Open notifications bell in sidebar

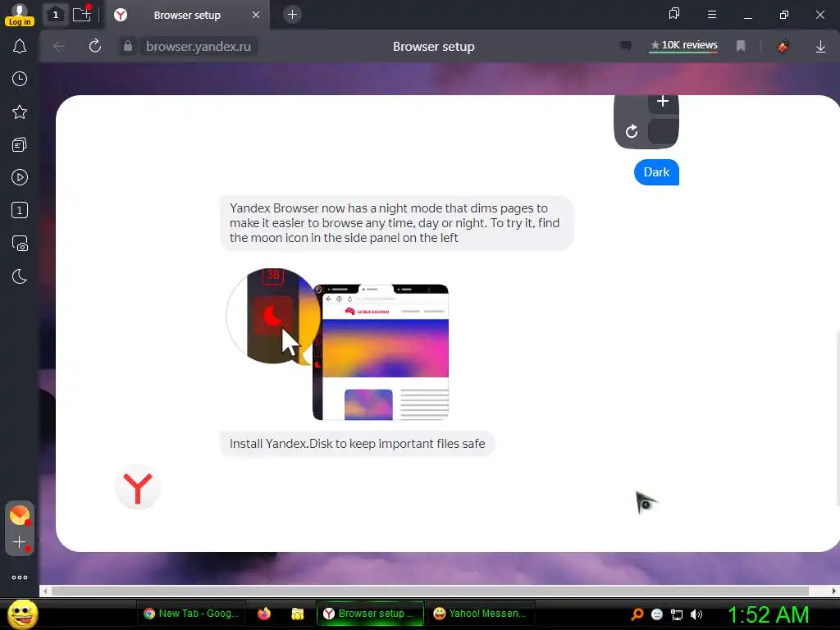coord(20,47)
